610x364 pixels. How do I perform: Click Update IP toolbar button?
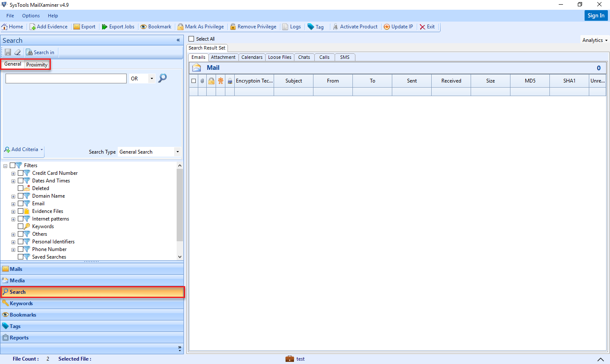click(398, 27)
